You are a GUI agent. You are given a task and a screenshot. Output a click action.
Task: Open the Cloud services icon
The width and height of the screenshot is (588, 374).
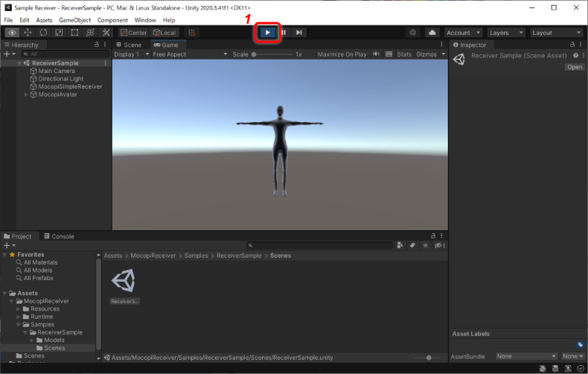(432, 33)
